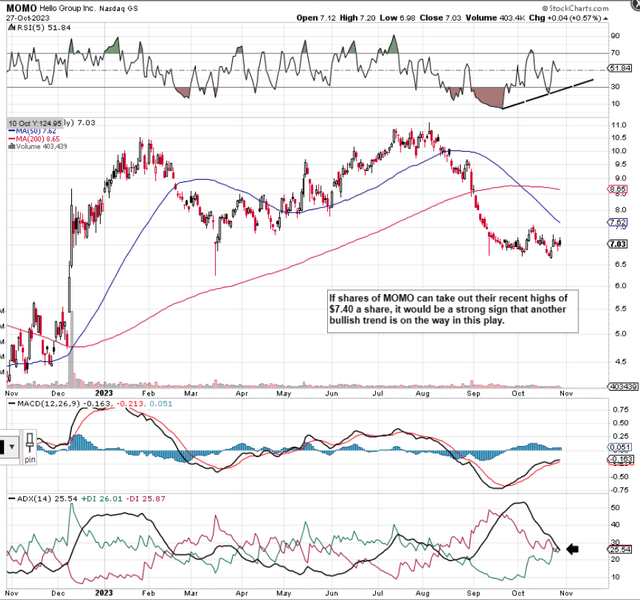Click the 8.65 MA(200) axis value tag

618,189
